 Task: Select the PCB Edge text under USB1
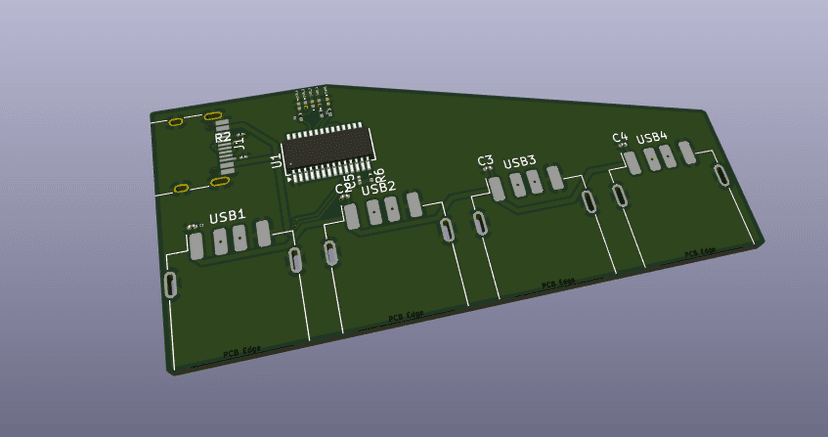pyautogui.click(x=242, y=352)
